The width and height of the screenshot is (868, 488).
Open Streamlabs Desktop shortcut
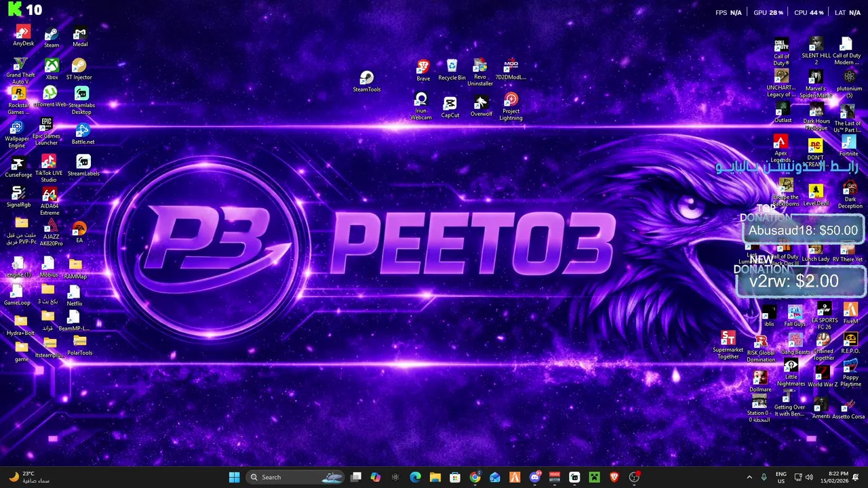coord(81,101)
